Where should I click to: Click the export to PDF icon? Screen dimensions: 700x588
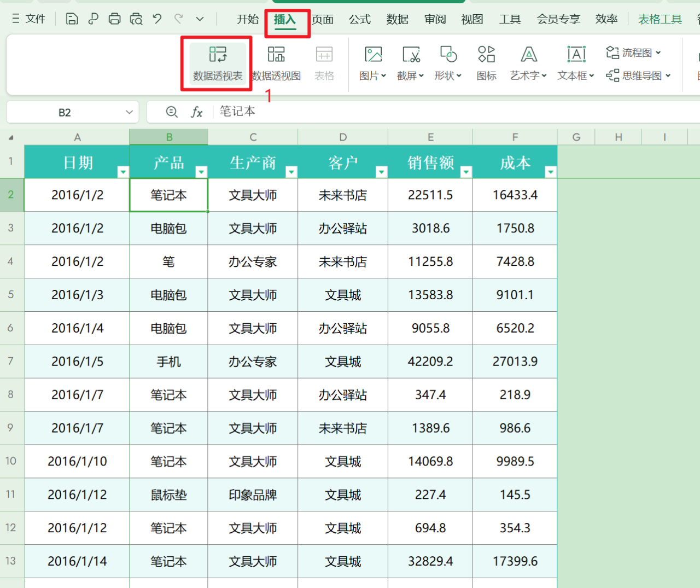[93, 19]
